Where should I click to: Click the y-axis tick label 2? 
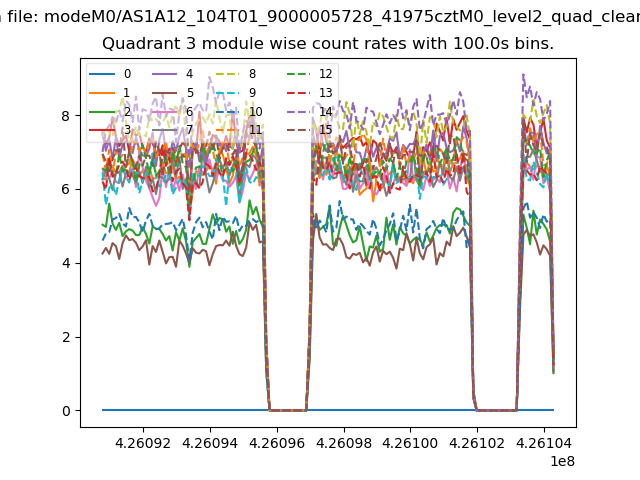(67, 337)
